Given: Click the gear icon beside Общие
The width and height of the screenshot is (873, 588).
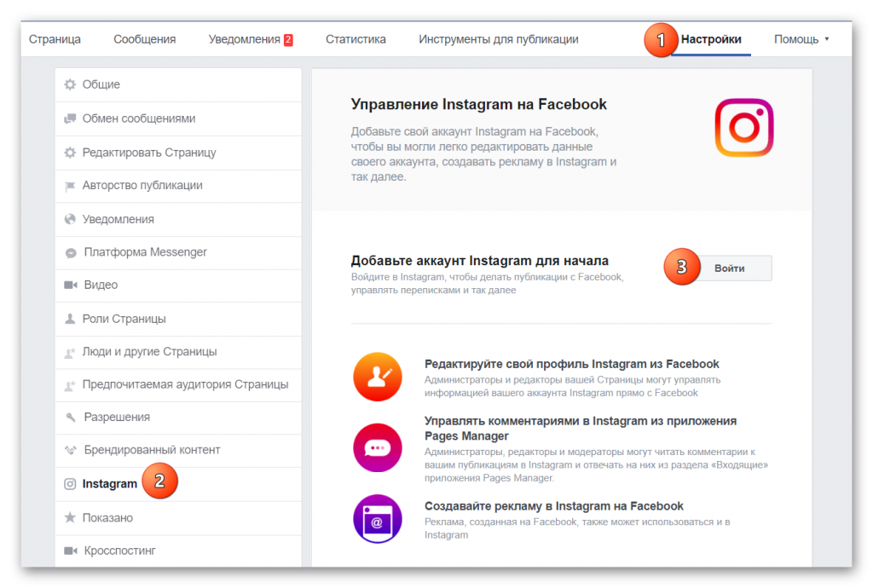Looking at the screenshot, I should (x=70, y=84).
